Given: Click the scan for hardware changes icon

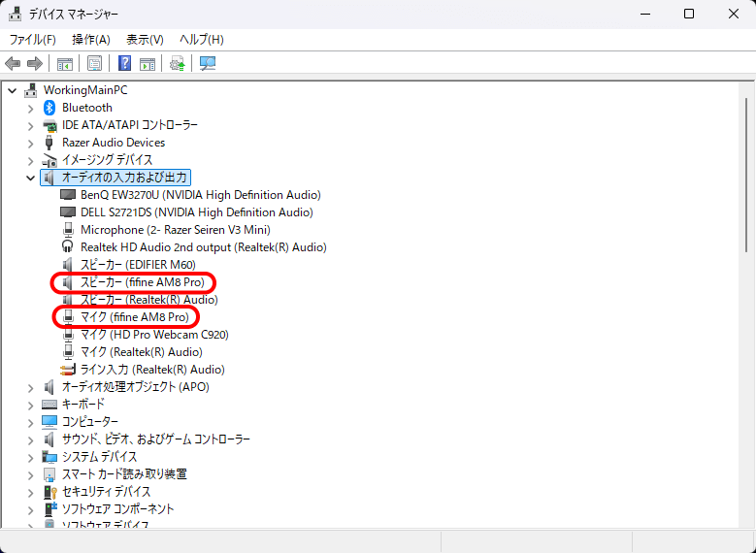Looking at the screenshot, I should [207, 64].
